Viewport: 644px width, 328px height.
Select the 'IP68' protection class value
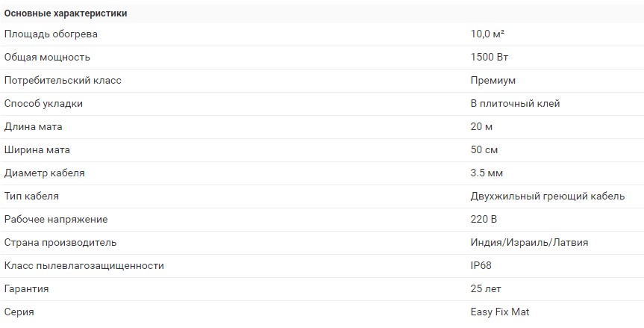click(x=481, y=265)
